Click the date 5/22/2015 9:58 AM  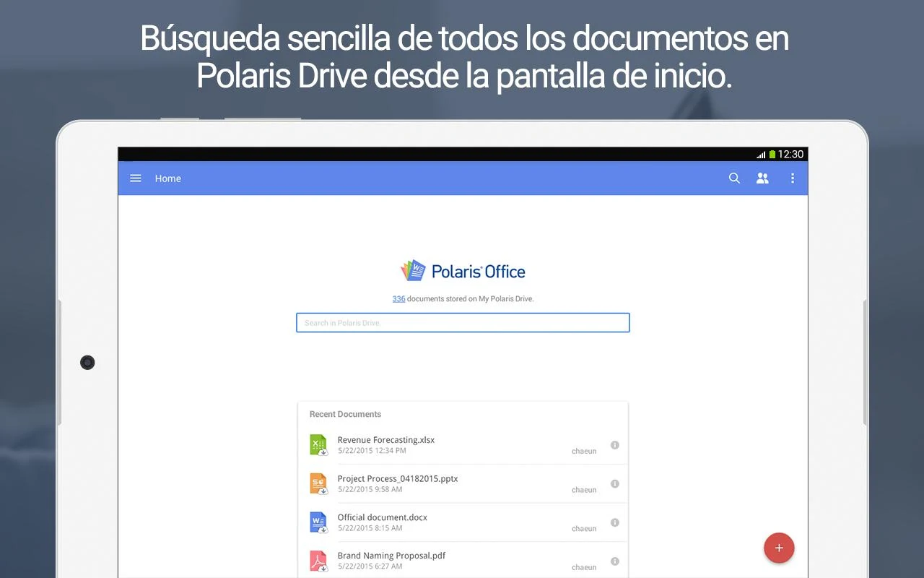pos(370,489)
